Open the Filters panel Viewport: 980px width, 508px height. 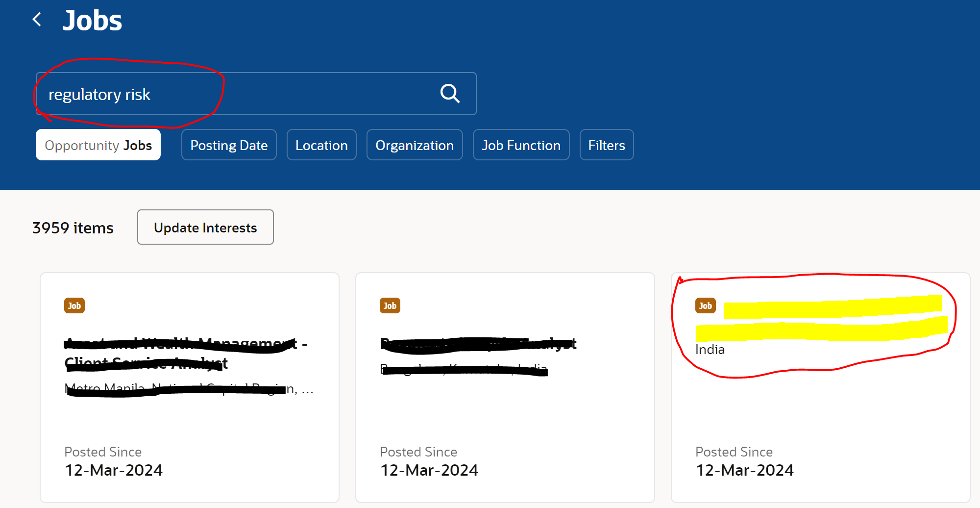point(606,145)
